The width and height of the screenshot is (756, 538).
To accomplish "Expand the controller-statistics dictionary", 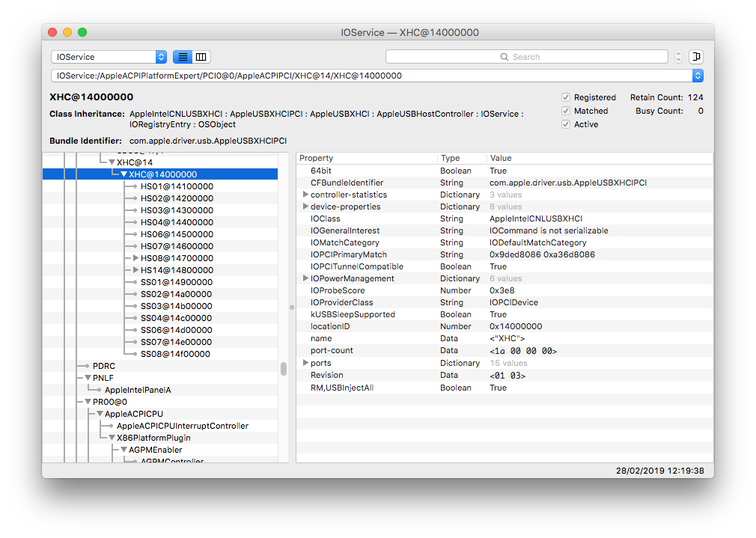I will point(305,195).
